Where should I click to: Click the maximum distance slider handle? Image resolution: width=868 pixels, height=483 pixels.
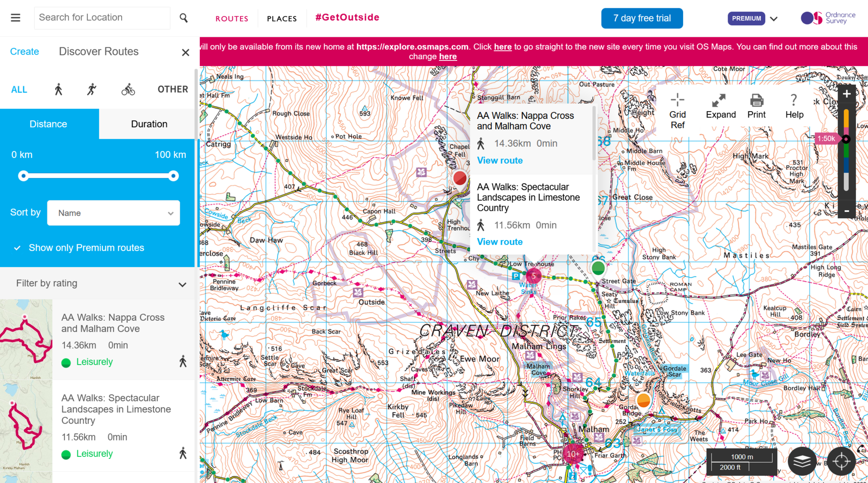click(x=173, y=176)
